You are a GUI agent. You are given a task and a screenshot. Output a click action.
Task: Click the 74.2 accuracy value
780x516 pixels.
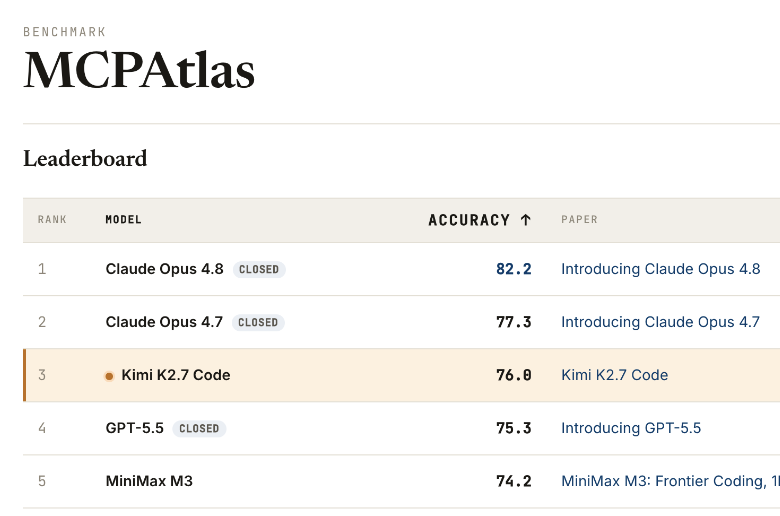point(514,481)
